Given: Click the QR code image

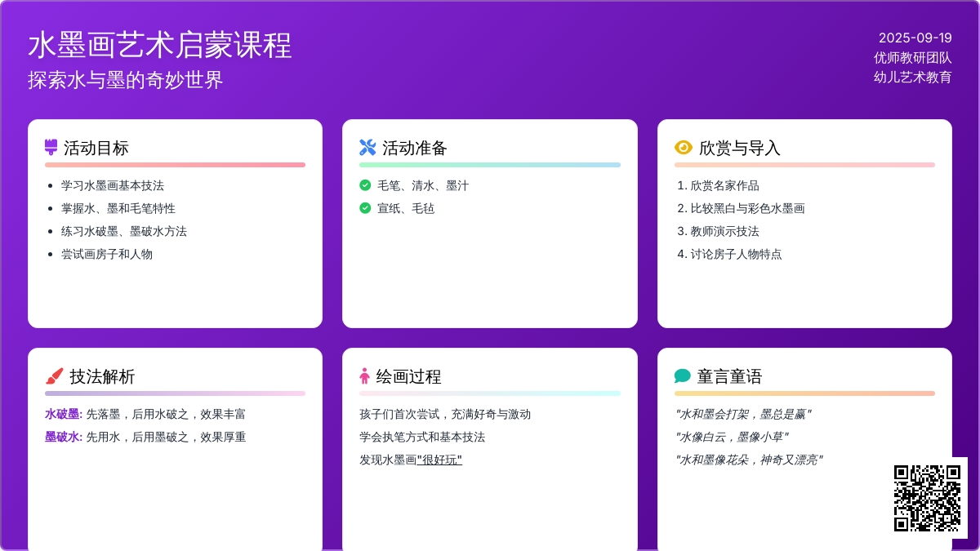Looking at the screenshot, I should tap(927, 498).
